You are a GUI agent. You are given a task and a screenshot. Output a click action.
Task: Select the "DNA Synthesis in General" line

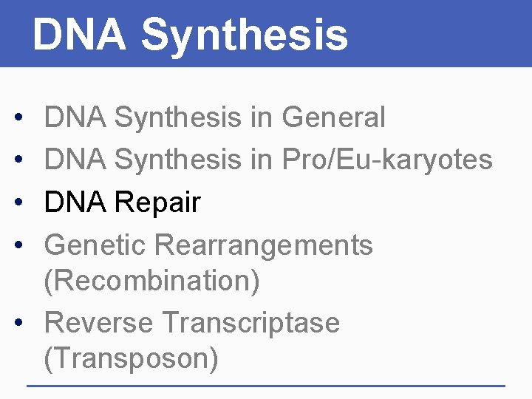214,117
